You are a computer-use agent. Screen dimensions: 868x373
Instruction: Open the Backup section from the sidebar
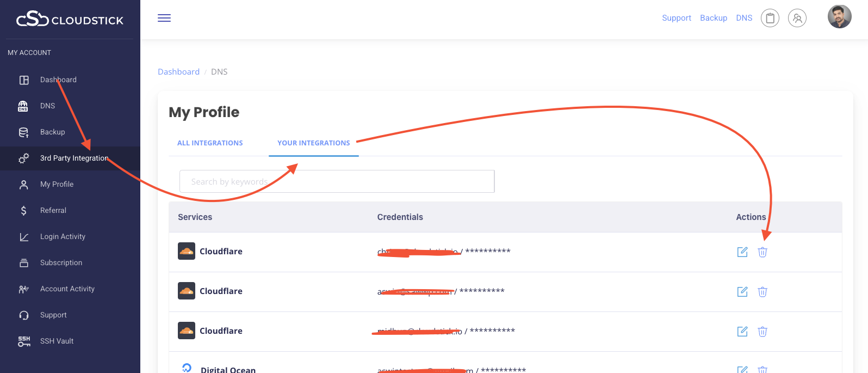pos(23,132)
